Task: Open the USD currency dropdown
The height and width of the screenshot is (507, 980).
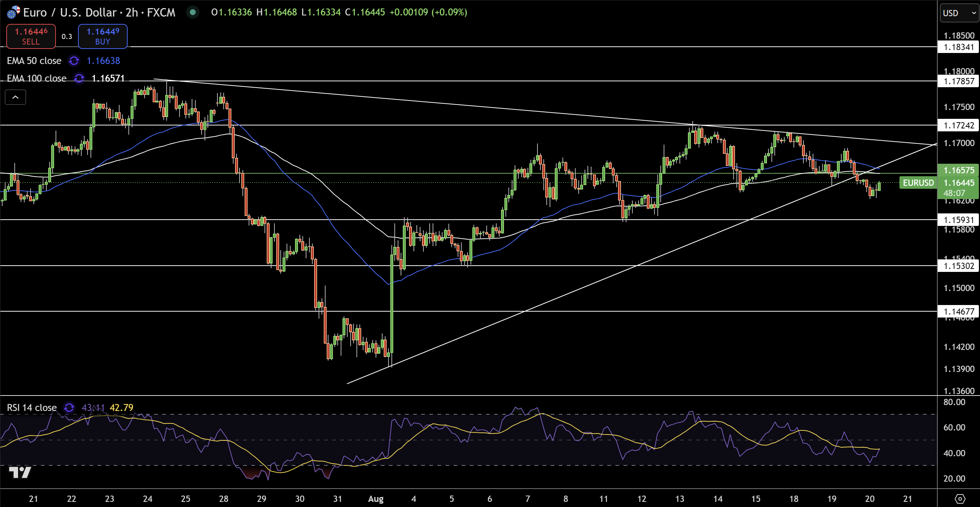Action: coord(959,13)
